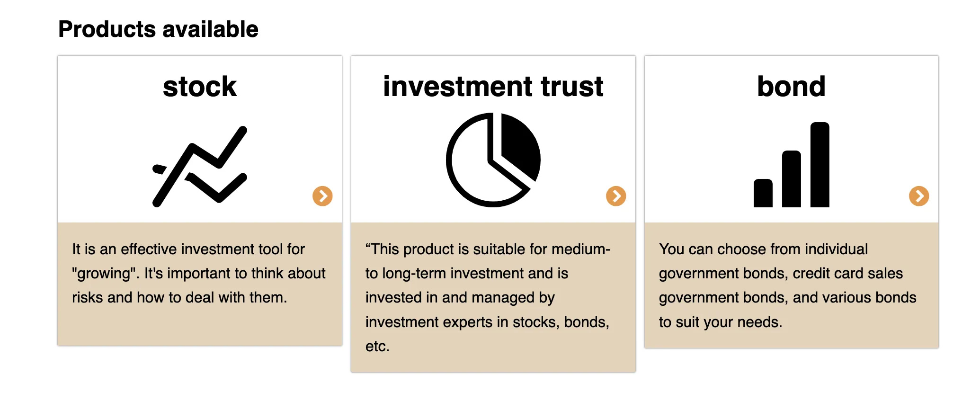Click text about medium- to long-term investment
This screenshot has height=409, width=980.
point(488,261)
